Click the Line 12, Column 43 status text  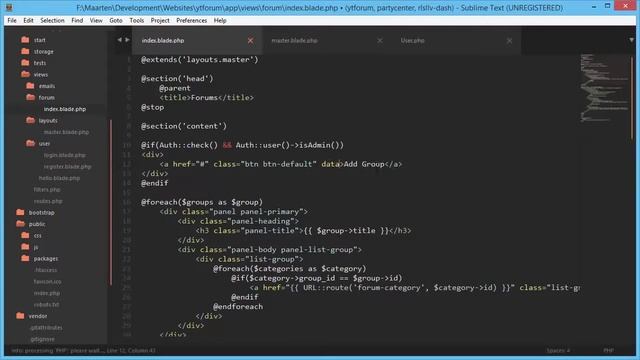[x=131, y=350]
